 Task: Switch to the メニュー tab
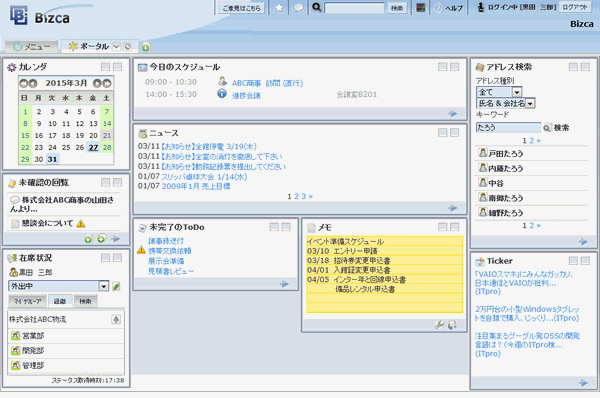31,47
